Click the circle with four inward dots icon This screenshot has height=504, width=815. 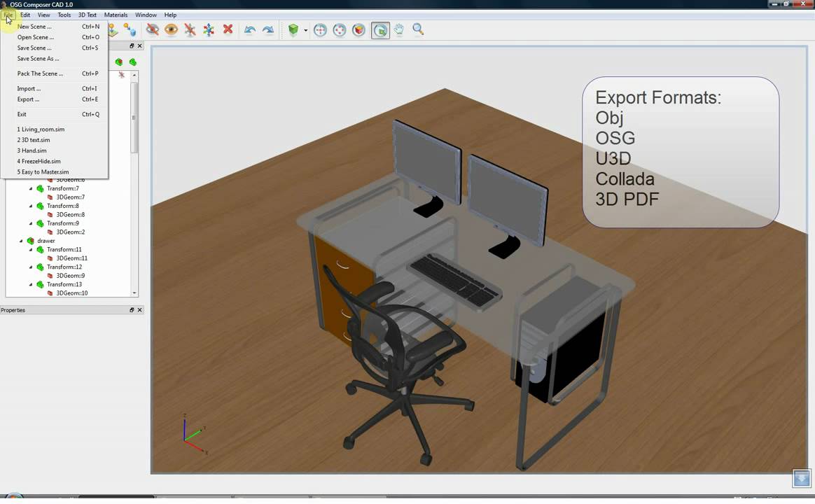click(320, 30)
